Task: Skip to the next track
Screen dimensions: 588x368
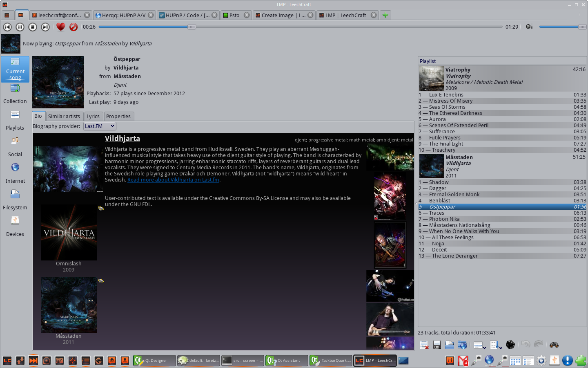Action: tap(45, 27)
